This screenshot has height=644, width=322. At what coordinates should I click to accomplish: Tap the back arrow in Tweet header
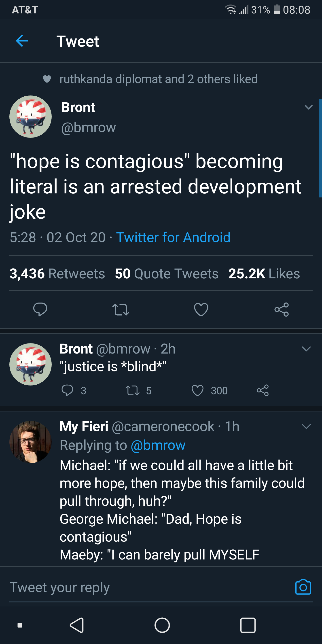coord(22,41)
